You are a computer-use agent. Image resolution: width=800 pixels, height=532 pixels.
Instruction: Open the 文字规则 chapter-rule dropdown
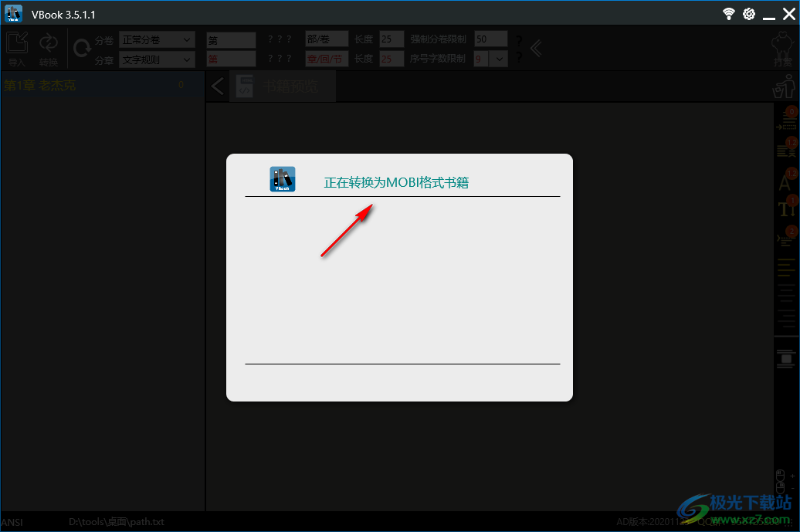click(157, 59)
